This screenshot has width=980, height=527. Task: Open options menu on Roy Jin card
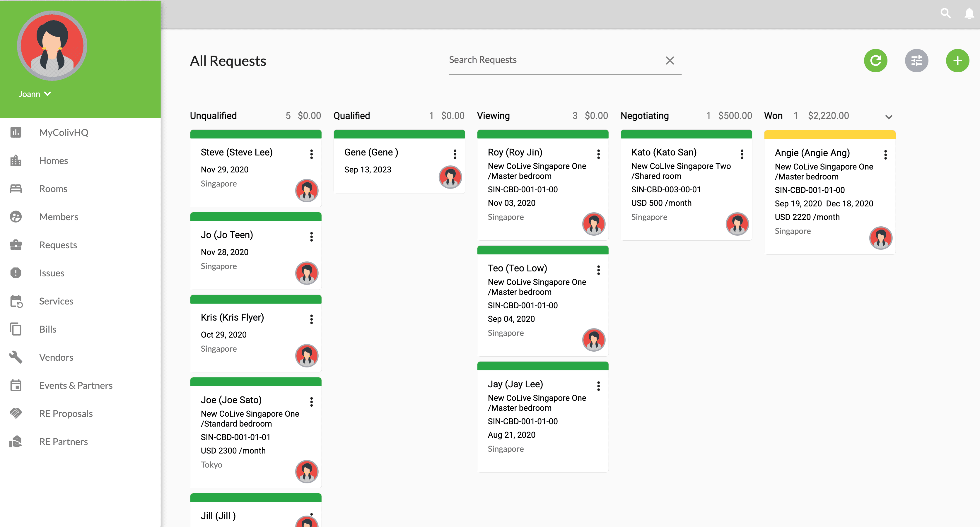click(598, 154)
